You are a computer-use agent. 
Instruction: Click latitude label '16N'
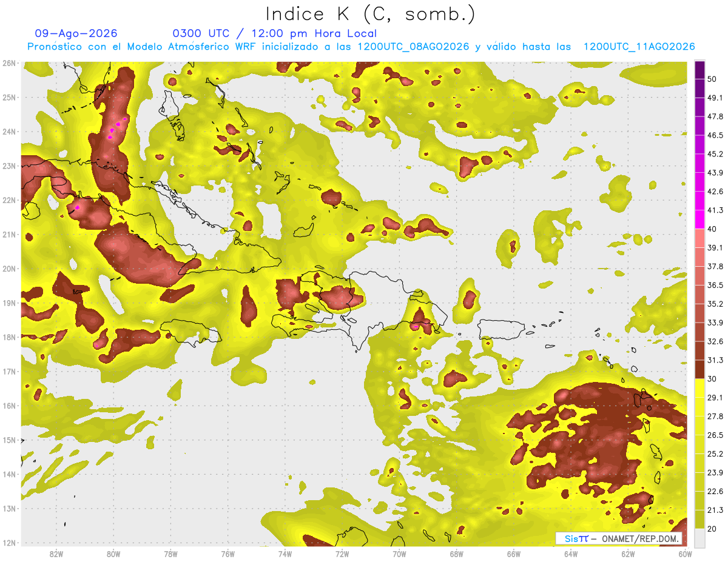click(9, 406)
